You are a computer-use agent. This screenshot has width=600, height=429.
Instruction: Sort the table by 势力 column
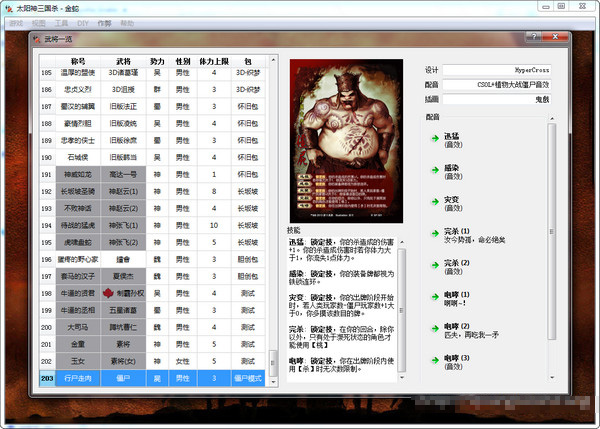pyautogui.click(x=157, y=61)
